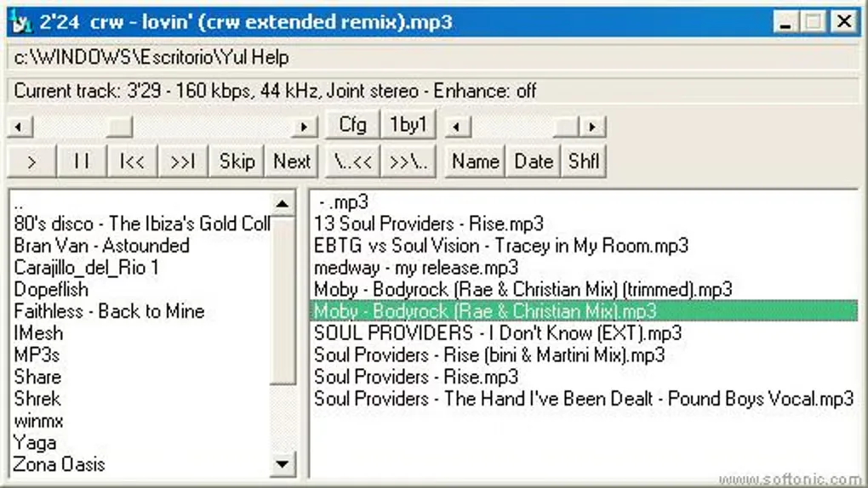Click the volume slider's left arrow

(457, 127)
